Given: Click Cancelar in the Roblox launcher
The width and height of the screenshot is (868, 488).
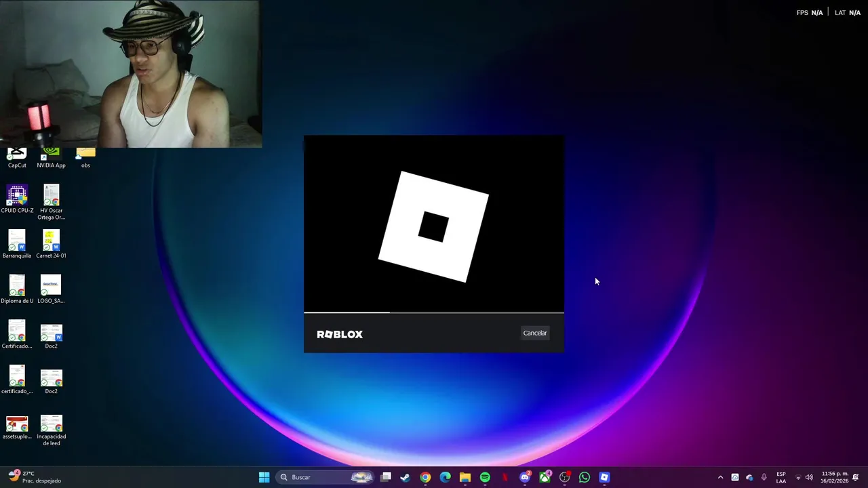Looking at the screenshot, I should [x=535, y=333].
